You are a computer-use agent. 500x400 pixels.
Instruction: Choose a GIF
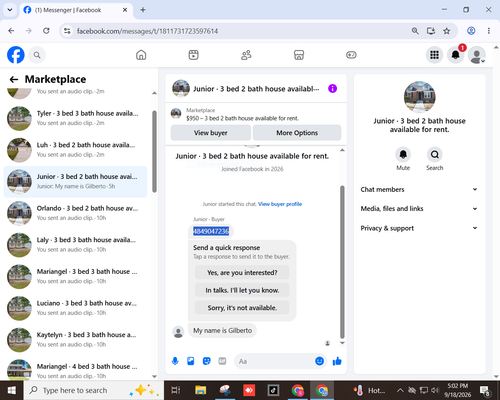click(222, 361)
